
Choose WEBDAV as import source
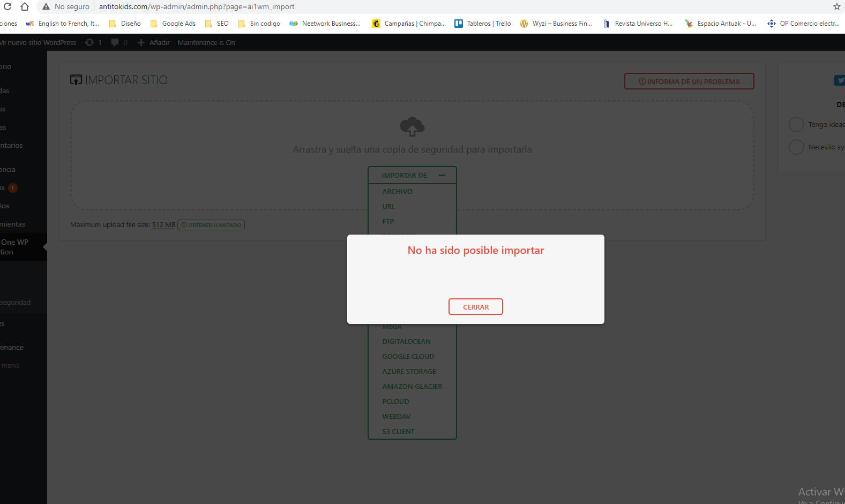pos(396,416)
